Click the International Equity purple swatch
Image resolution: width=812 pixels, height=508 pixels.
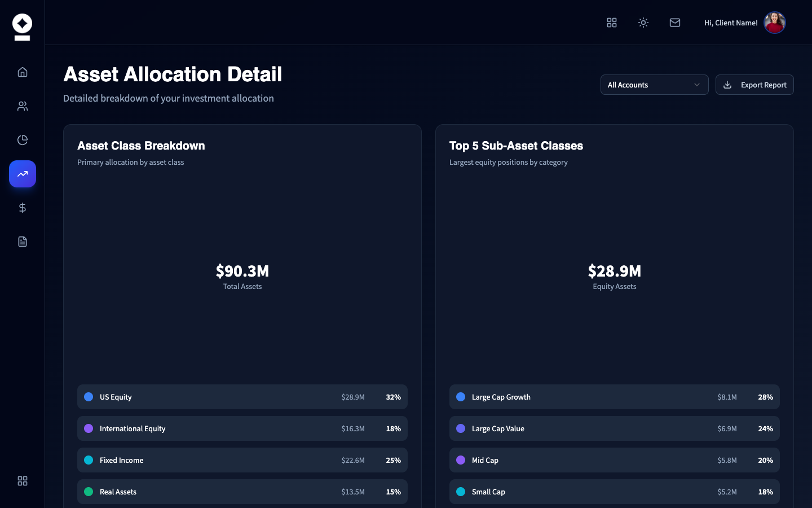(89, 428)
